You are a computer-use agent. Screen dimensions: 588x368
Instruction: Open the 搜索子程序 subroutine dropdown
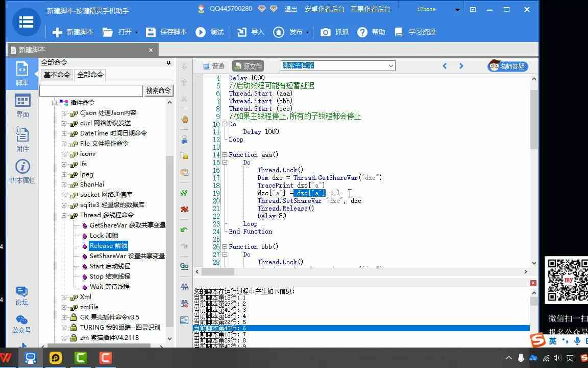(391, 66)
